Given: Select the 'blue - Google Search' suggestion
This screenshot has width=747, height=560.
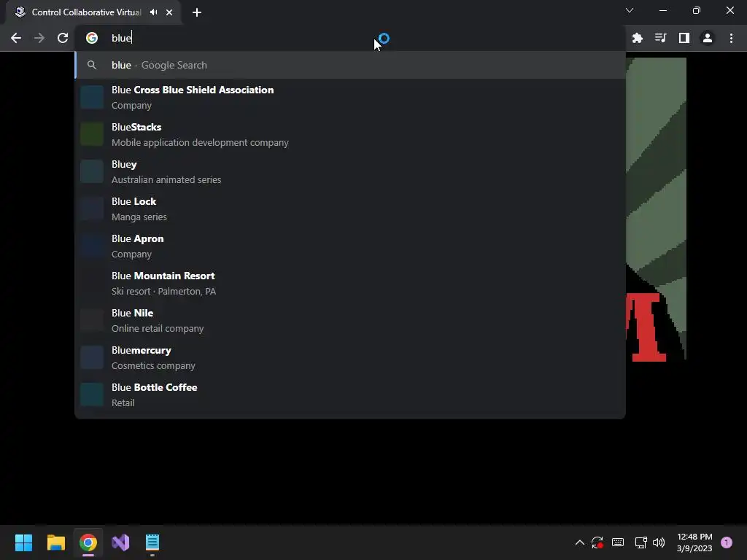Looking at the screenshot, I should point(350,65).
